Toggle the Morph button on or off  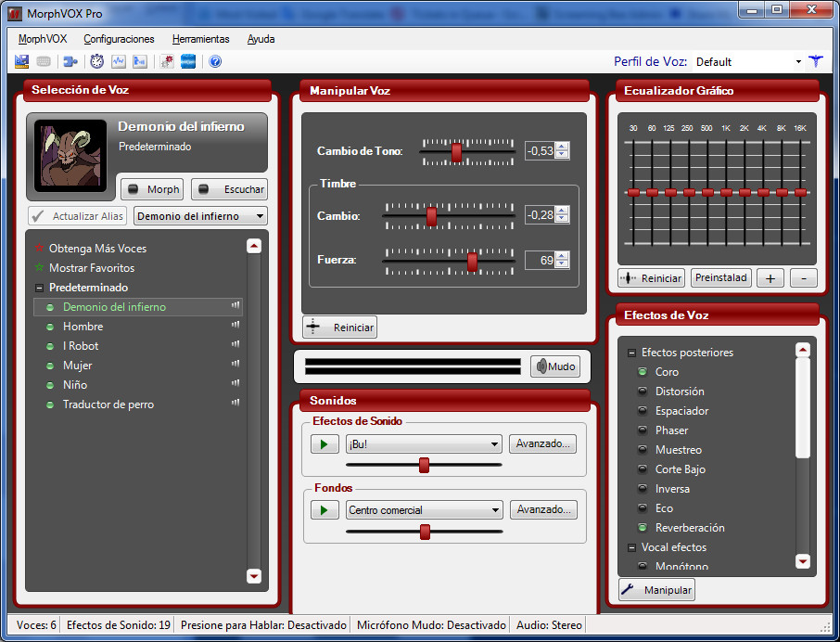(x=152, y=189)
